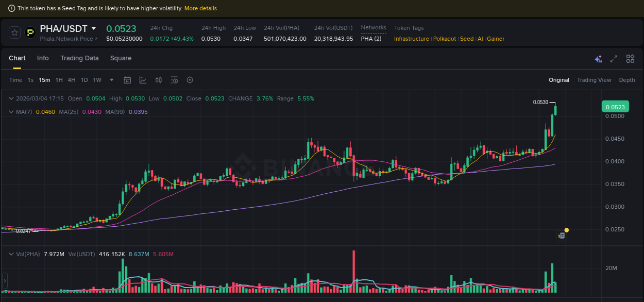The width and height of the screenshot is (644, 302).
Task: Visit the Polkadot token tag link
Action: pos(444,38)
